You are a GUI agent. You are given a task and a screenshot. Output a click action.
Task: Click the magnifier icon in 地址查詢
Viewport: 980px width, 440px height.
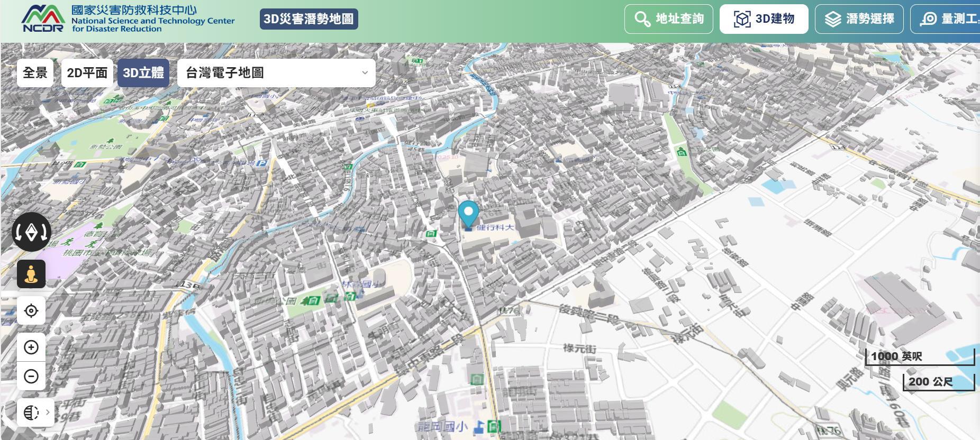click(x=642, y=19)
